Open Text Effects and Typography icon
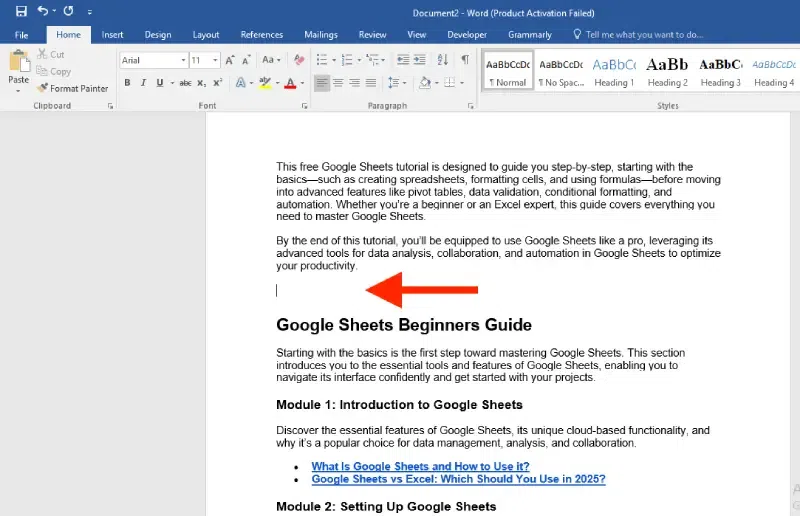Screen dimensions: 800x516 click(x=241, y=83)
